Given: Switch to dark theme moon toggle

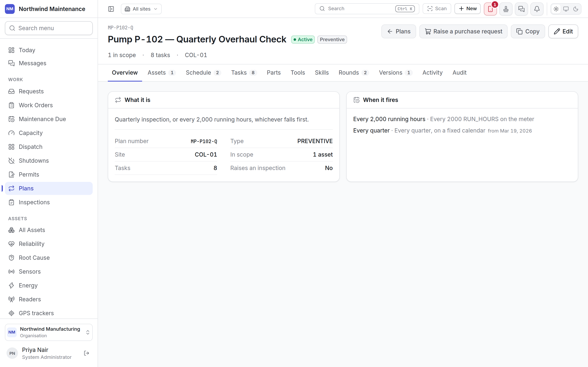Looking at the screenshot, I should click(x=576, y=9).
